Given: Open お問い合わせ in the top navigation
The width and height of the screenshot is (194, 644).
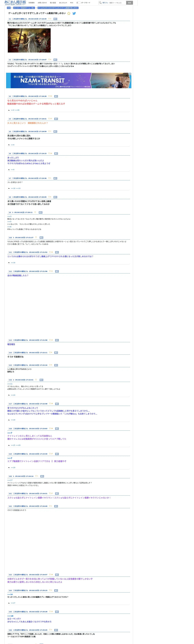Looking at the screenshot, I should [42, 3].
